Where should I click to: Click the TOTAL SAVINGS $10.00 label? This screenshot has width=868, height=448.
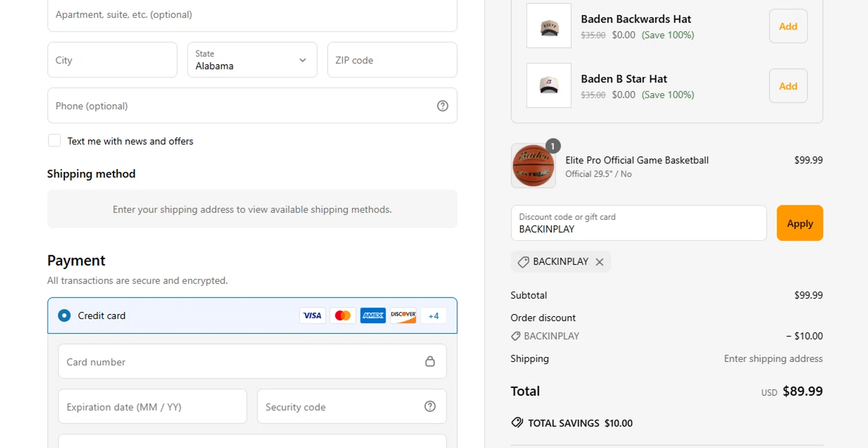click(x=580, y=423)
